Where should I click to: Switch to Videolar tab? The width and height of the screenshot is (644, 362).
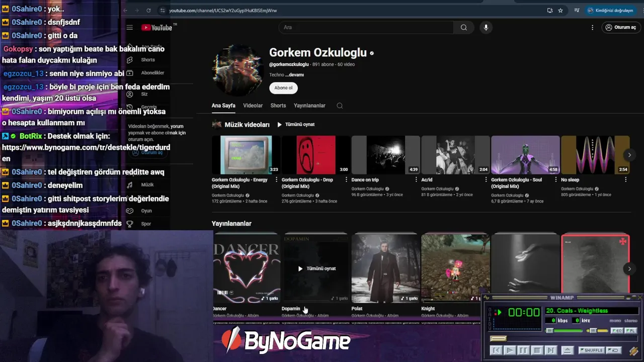tap(253, 106)
